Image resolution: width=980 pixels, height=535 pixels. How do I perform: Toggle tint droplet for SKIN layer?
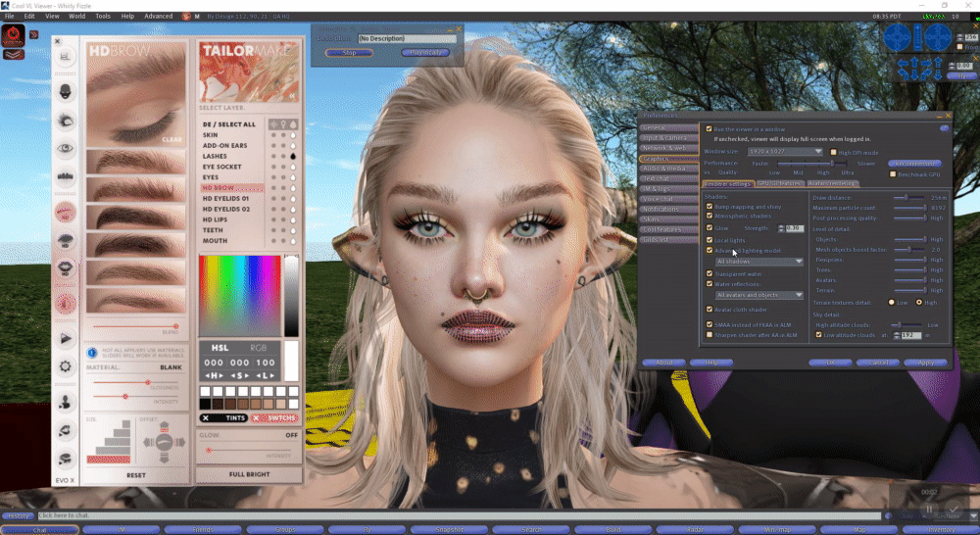click(x=292, y=135)
